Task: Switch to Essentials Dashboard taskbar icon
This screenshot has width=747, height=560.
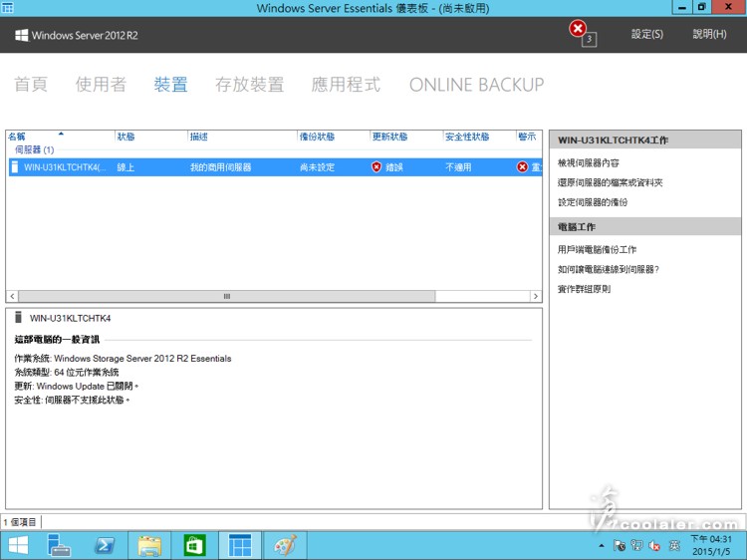Action: pyautogui.click(x=240, y=545)
